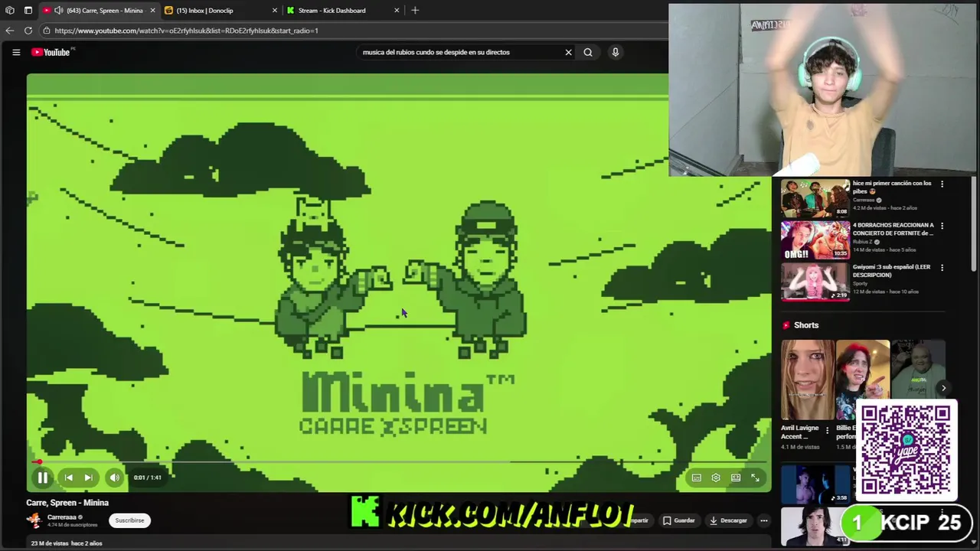The width and height of the screenshot is (980, 551).
Task: Switch to theater mode view
Action: click(x=736, y=478)
